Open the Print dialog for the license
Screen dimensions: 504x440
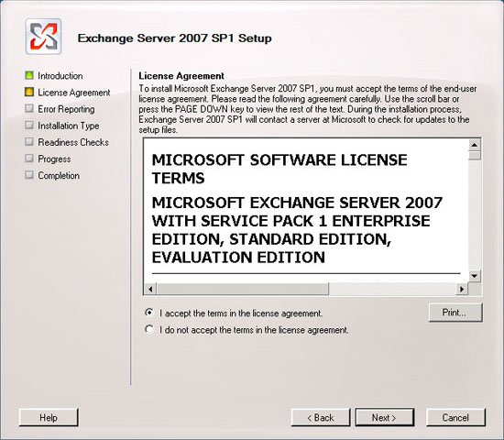pyautogui.click(x=455, y=313)
